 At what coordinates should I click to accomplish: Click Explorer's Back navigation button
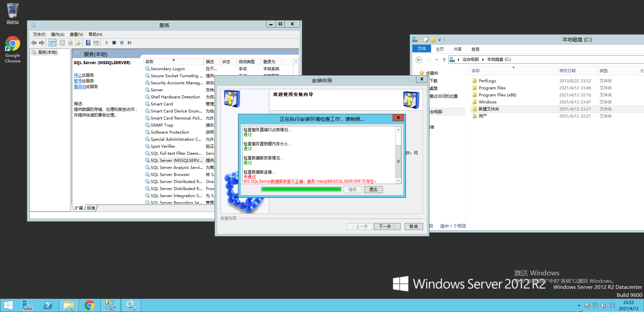tap(419, 60)
